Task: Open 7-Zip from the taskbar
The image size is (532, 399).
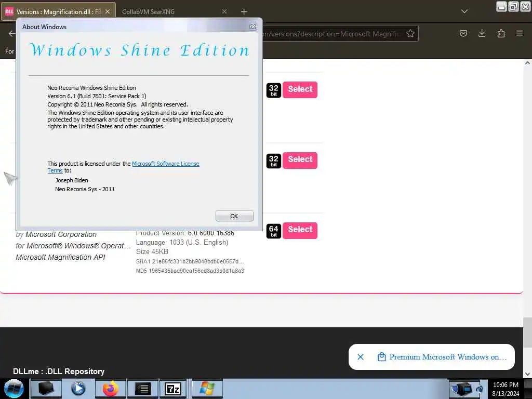Action: pyautogui.click(x=173, y=389)
